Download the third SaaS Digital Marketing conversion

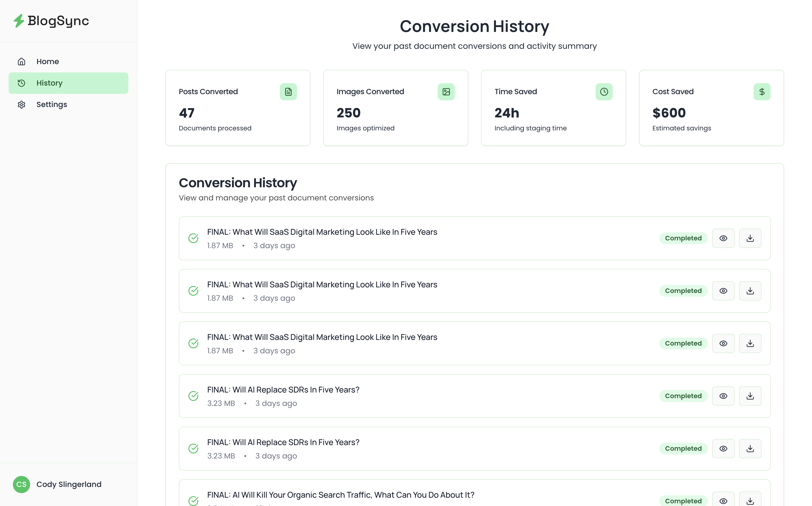(x=750, y=343)
